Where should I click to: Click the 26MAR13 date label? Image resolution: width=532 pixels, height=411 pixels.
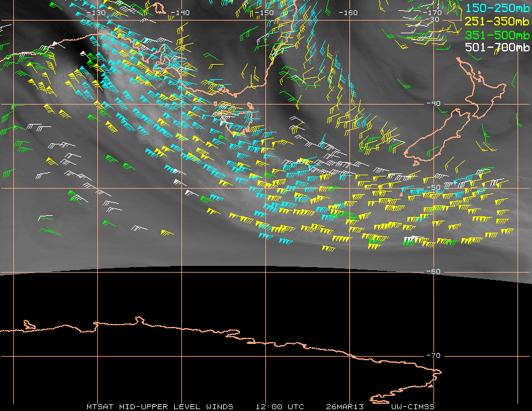345,407
